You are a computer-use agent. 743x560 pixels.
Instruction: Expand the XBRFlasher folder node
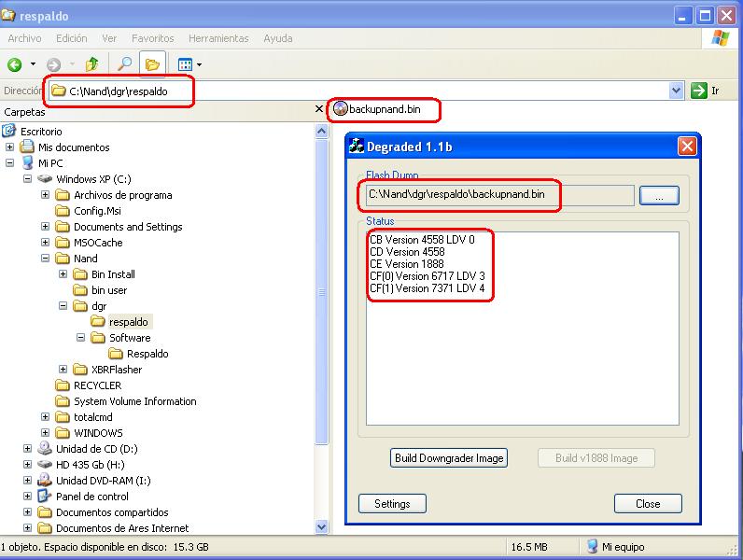click(x=63, y=370)
